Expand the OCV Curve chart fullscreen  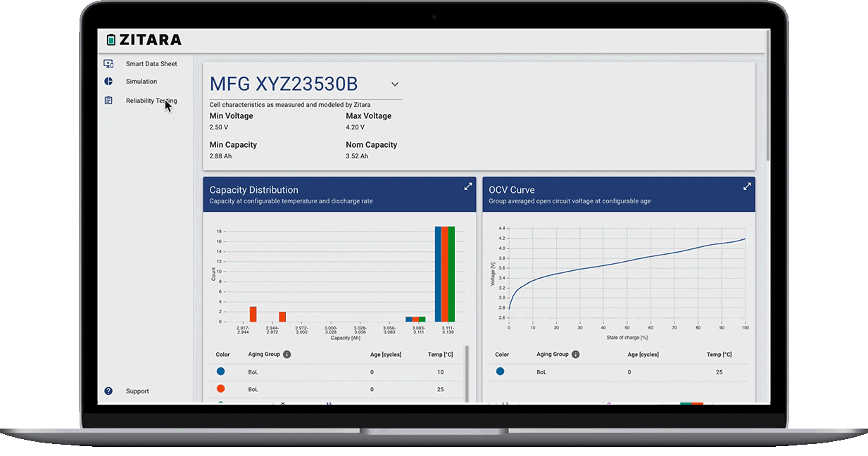[747, 186]
